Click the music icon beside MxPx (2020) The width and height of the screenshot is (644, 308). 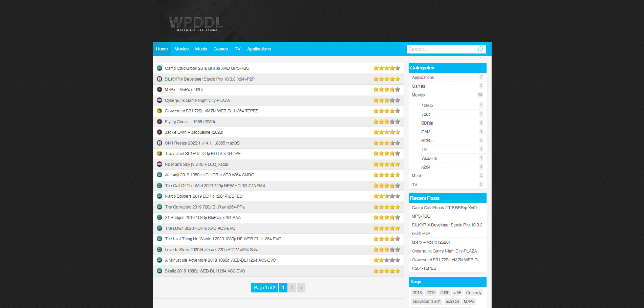159,89
